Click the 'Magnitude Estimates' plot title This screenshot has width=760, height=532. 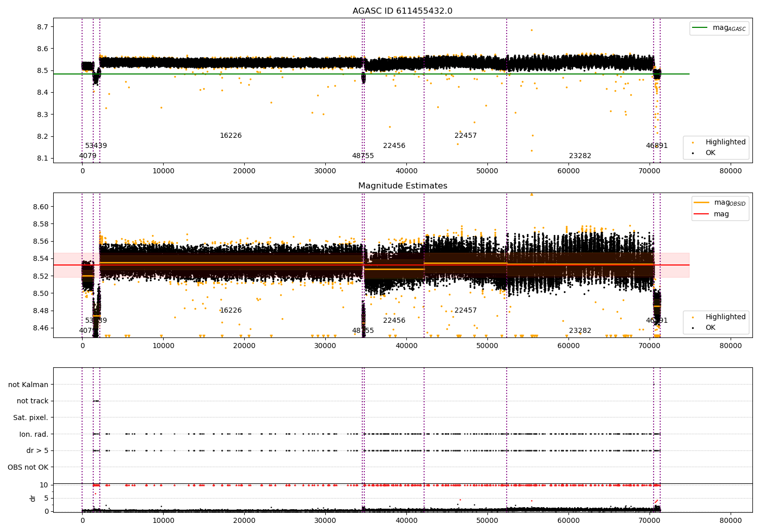tap(403, 186)
